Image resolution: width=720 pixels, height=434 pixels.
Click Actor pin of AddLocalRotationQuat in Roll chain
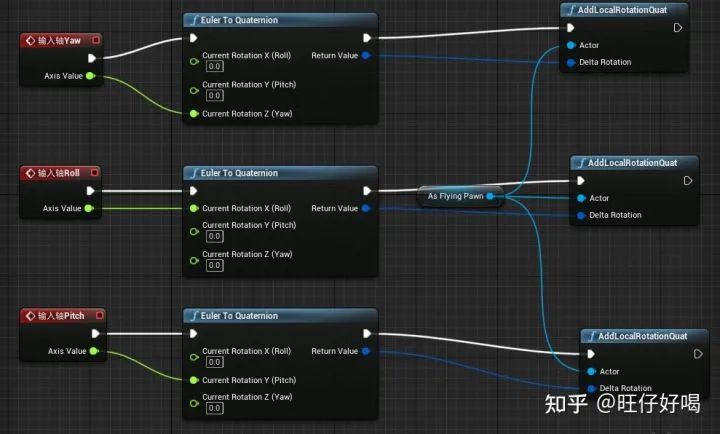(581, 198)
